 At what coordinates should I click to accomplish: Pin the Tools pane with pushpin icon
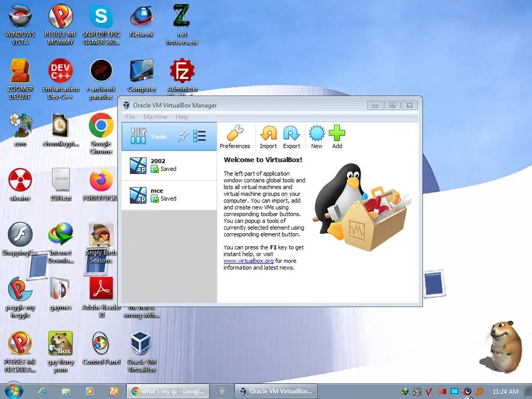click(182, 137)
